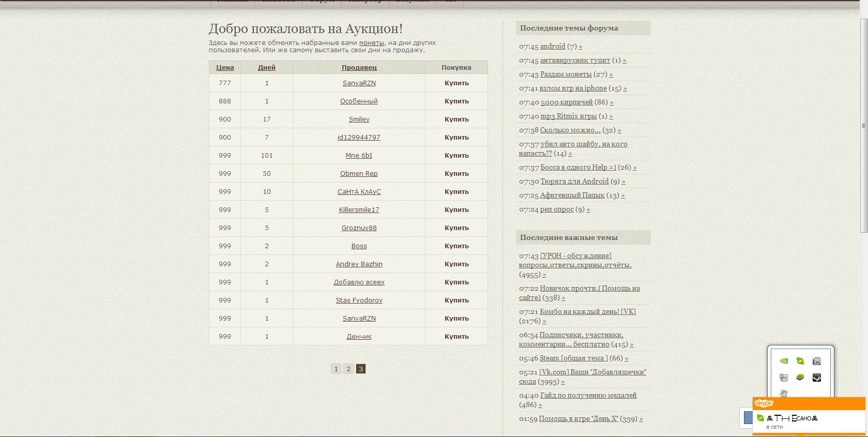Sort auction by Дней column
The width and height of the screenshot is (868, 437).
pyautogui.click(x=267, y=67)
